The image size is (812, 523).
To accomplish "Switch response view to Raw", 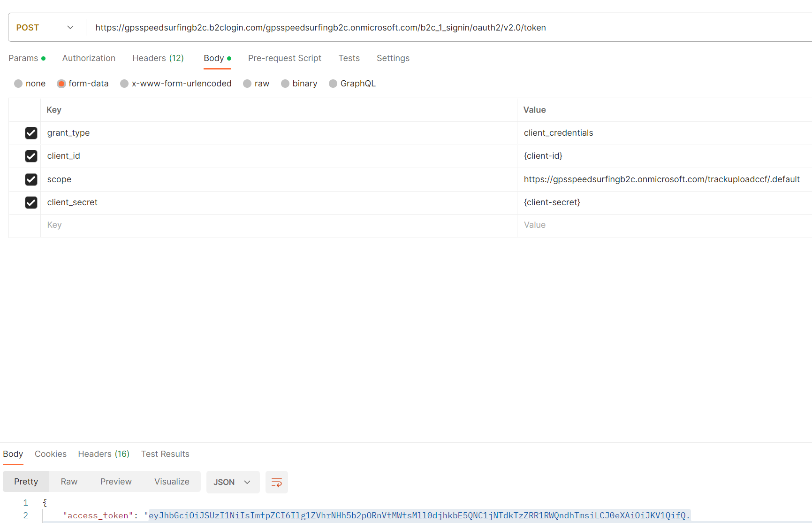I will pyautogui.click(x=68, y=481).
